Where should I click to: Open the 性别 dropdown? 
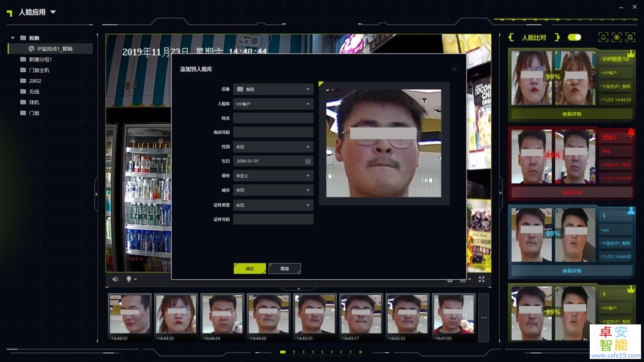(x=273, y=147)
